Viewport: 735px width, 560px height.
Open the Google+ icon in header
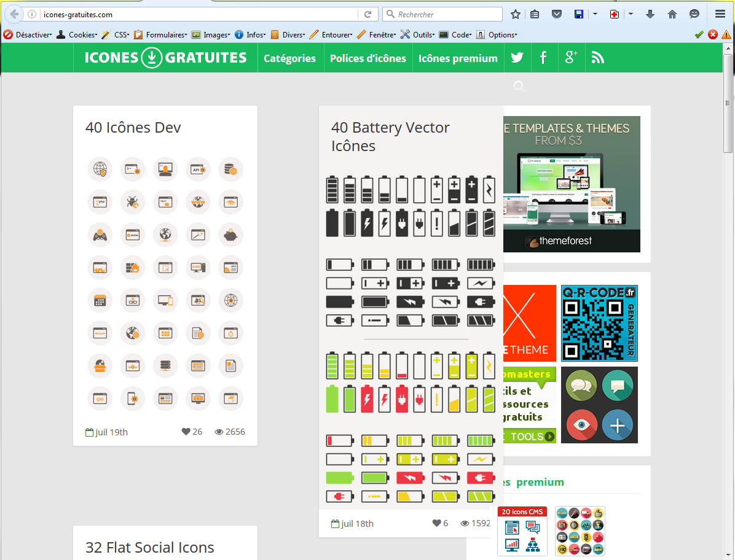tap(571, 58)
